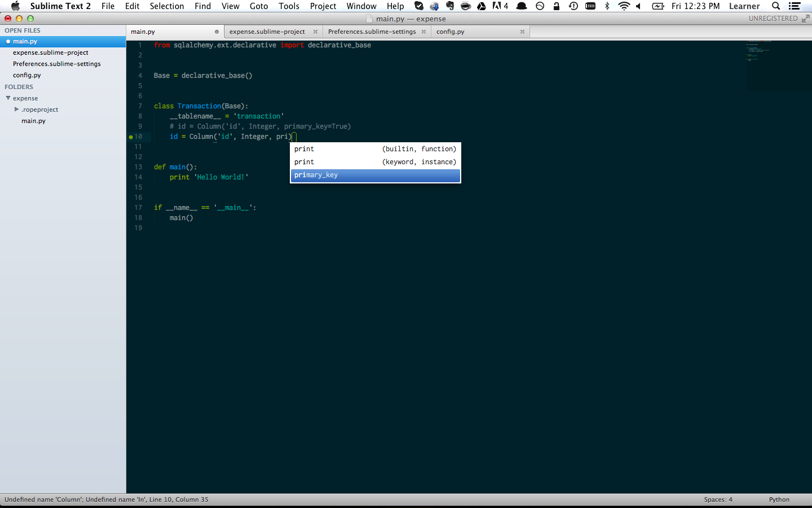This screenshot has width=812, height=508.
Task: Click the FOLDERS sidebar heading
Action: [19, 87]
